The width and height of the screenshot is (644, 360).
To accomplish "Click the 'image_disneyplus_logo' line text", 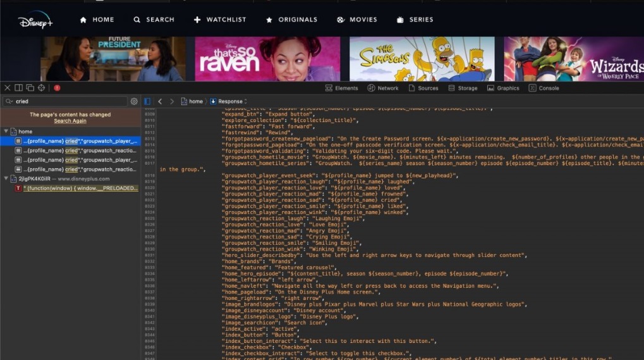I will pyautogui.click(x=290, y=316).
